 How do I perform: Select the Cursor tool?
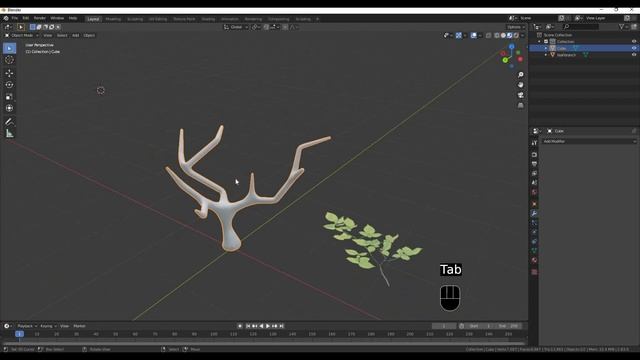(9, 60)
